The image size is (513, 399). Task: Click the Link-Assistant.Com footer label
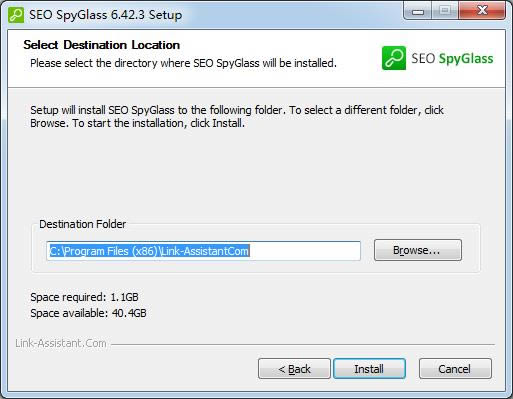click(61, 343)
